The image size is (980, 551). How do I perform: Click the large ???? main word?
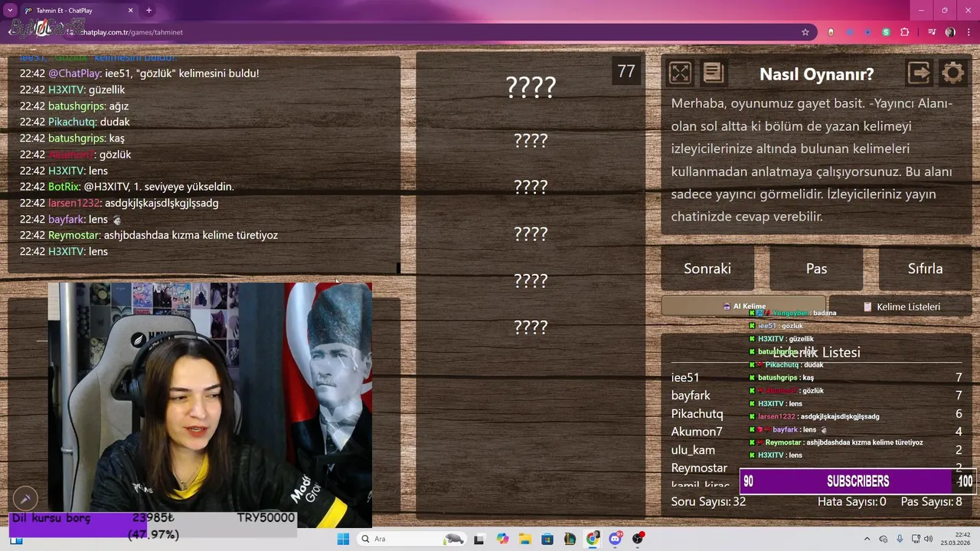(x=531, y=87)
